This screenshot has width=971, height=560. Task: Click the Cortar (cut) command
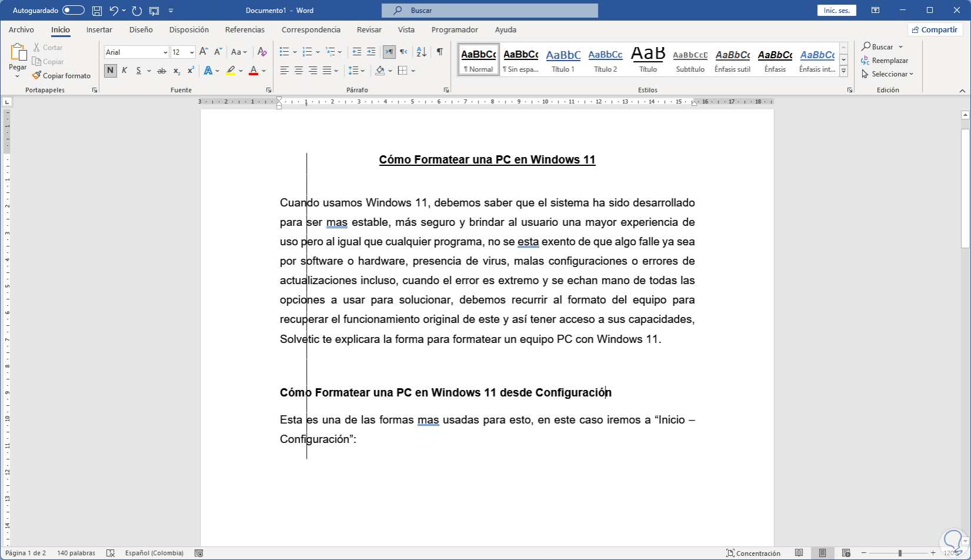click(x=48, y=47)
